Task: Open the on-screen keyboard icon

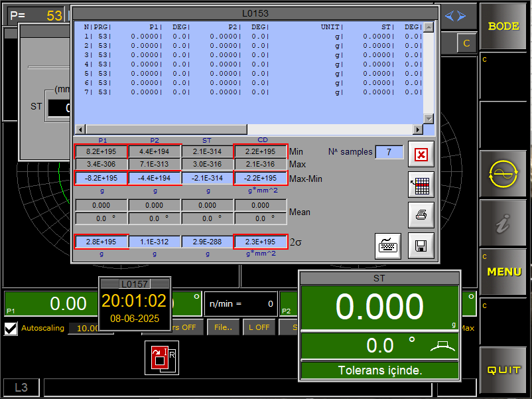Action: coord(388,246)
